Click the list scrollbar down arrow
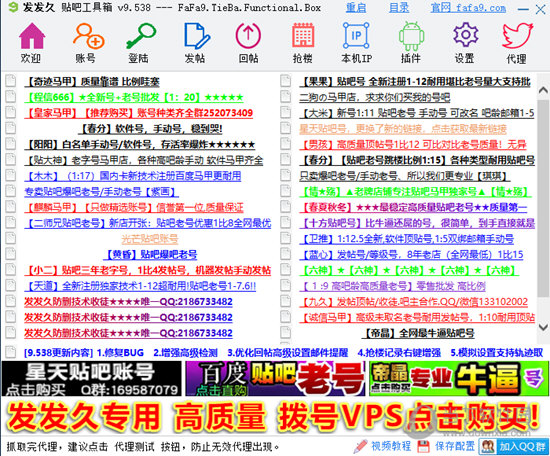This screenshot has width=550, height=456. click(x=543, y=328)
